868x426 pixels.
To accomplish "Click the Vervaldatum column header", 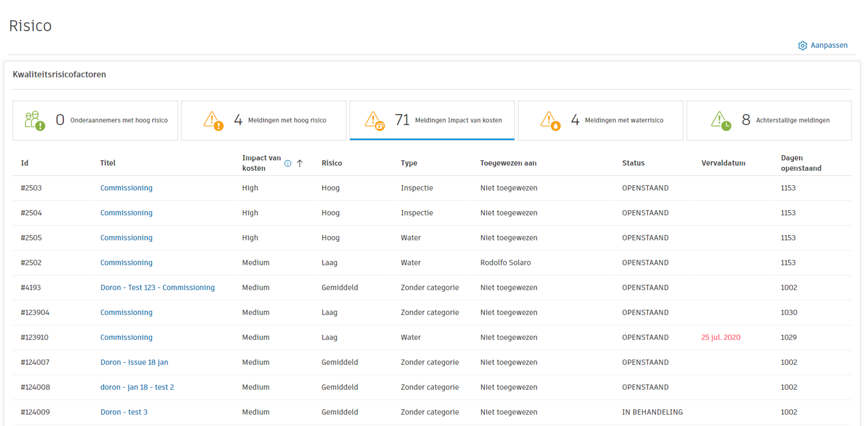I will 723,163.
